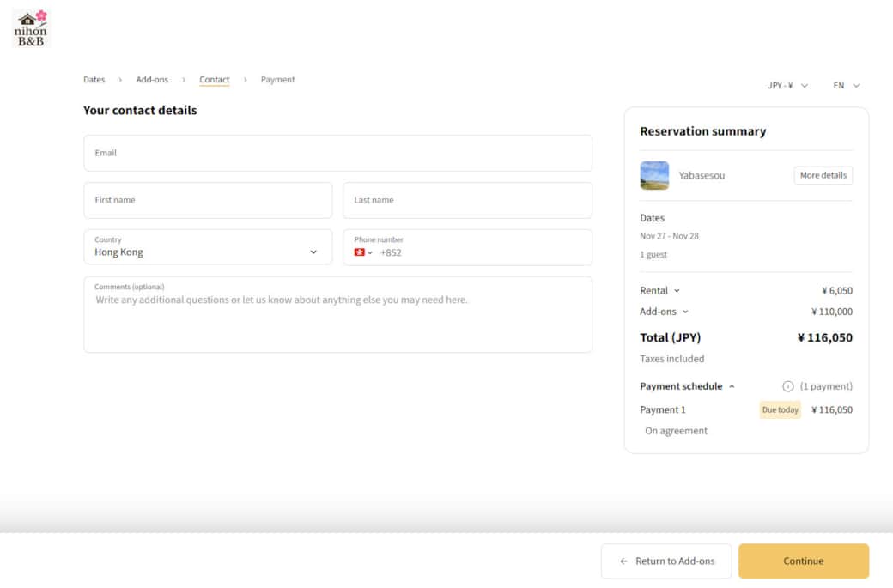Select the Contact breadcrumb step
893x588 pixels.
[214, 80]
